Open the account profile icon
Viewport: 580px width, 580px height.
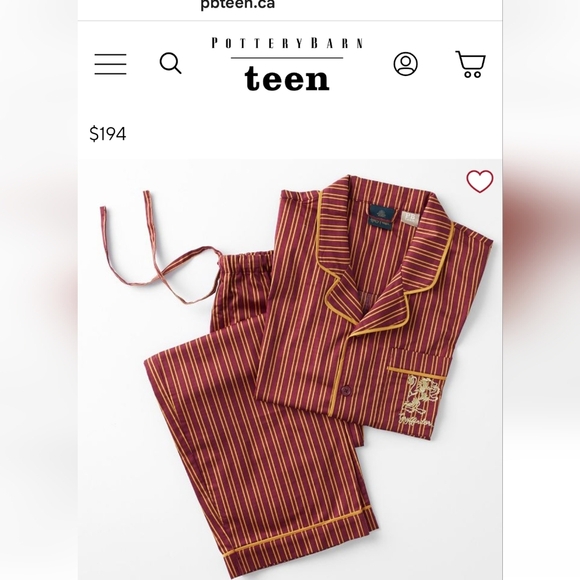(x=405, y=64)
